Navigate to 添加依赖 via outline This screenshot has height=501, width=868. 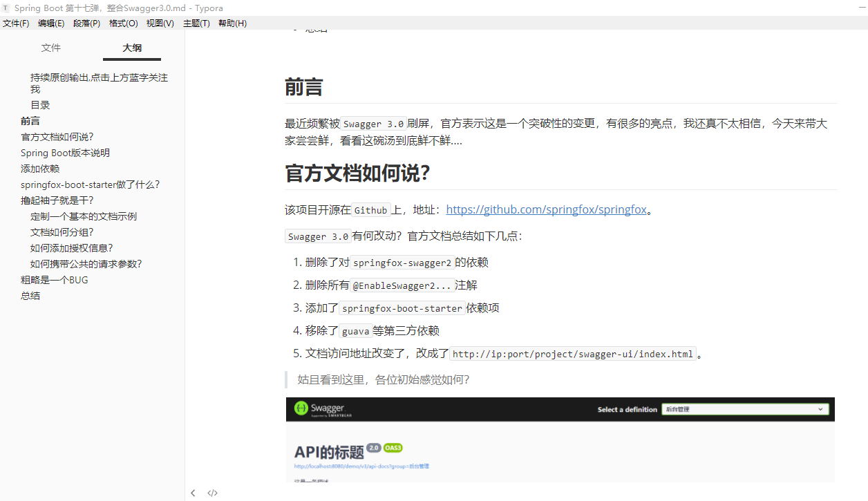(39, 168)
